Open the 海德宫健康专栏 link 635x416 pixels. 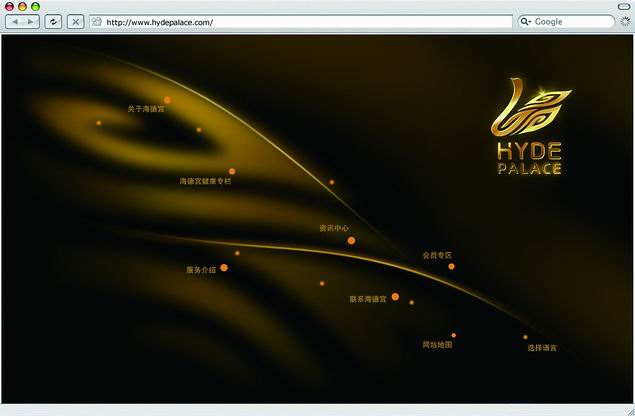(x=205, y=181)
